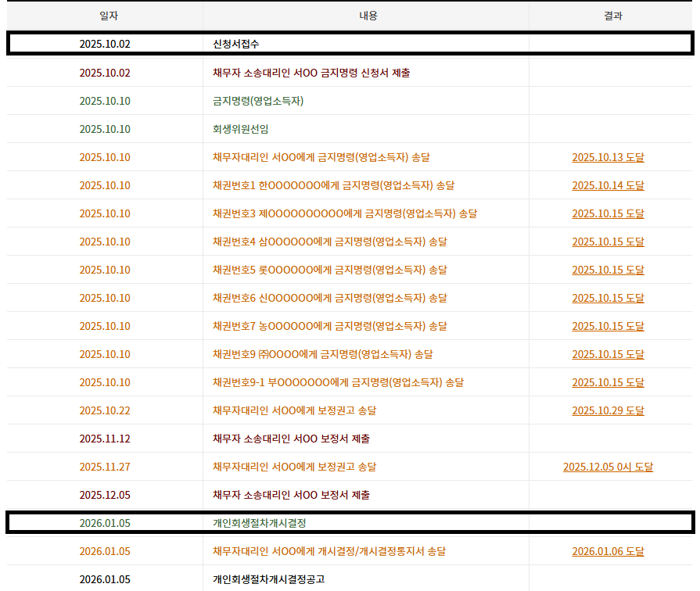The height and width of the screenshot is (591, 700).
Task: Click the 개인회생절차개시결정공고 entry
Action: click(x=268, y=579)
